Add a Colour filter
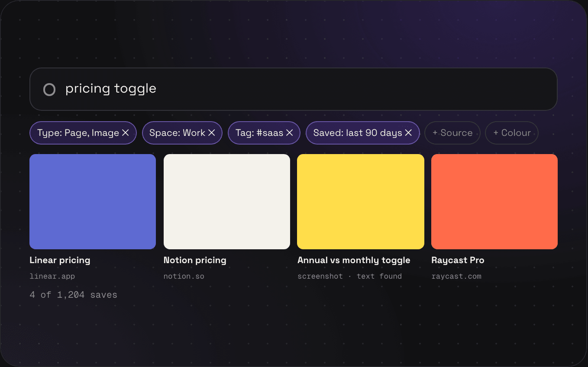The height and width of the screenshot is (367, 588). 512,133
